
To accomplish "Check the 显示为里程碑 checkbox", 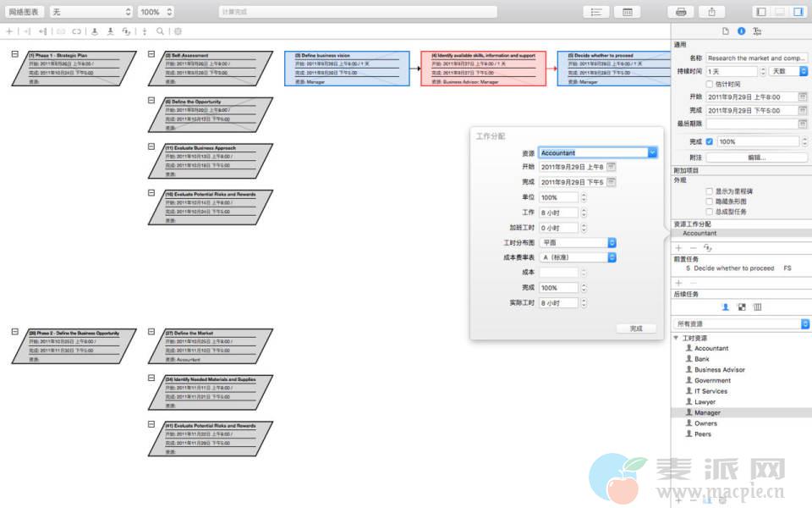I will tap(710, 191).
